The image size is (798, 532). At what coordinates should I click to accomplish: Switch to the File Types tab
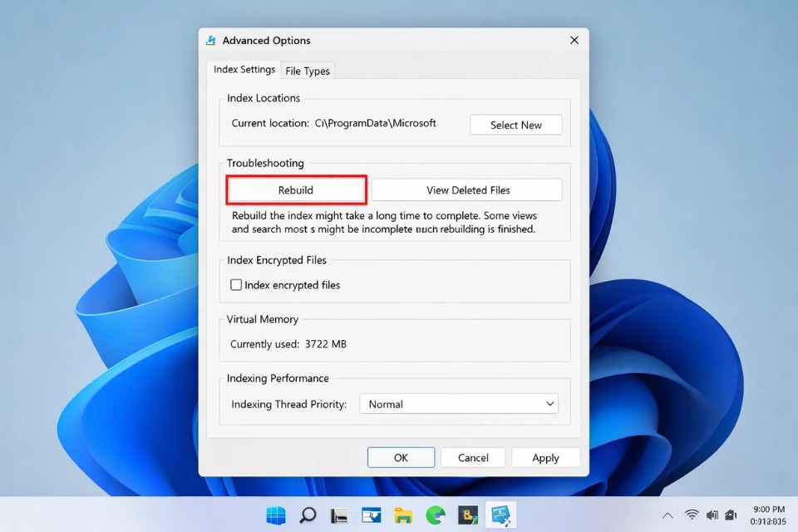pos(307,71)
